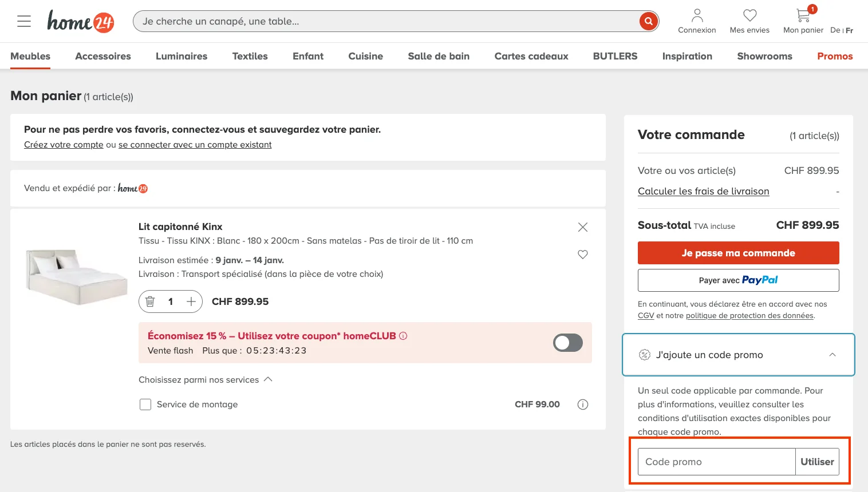This screenshot has width=868, height=492.
Task: Go to the Promos section
Action: click(x=835, y=56)
